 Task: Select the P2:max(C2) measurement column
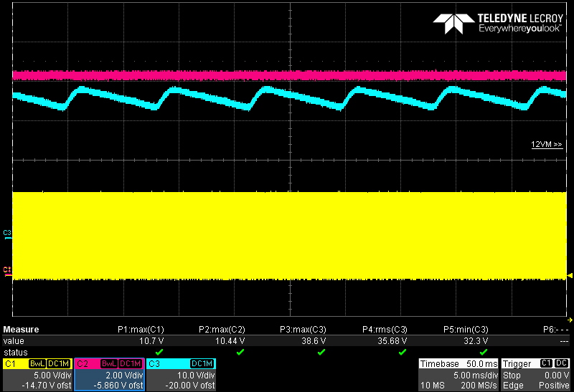coord(222,330)
